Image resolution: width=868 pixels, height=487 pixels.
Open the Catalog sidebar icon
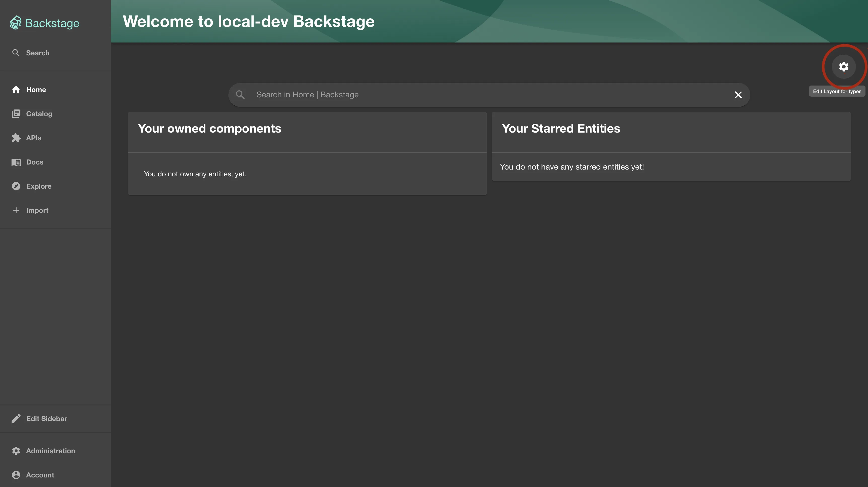click(16, 114)
